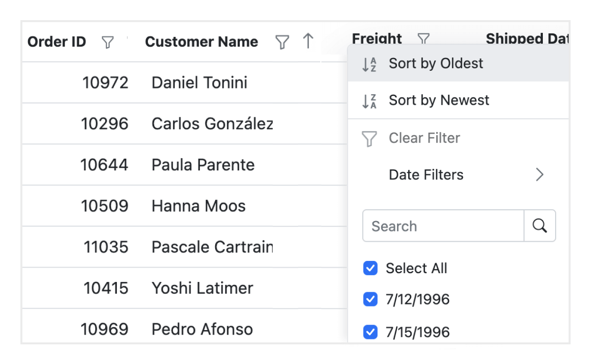The height and width of the screenshot is (364, 590).
Task: Select Sort by Oldest menu entry
Action: [436, 63]
